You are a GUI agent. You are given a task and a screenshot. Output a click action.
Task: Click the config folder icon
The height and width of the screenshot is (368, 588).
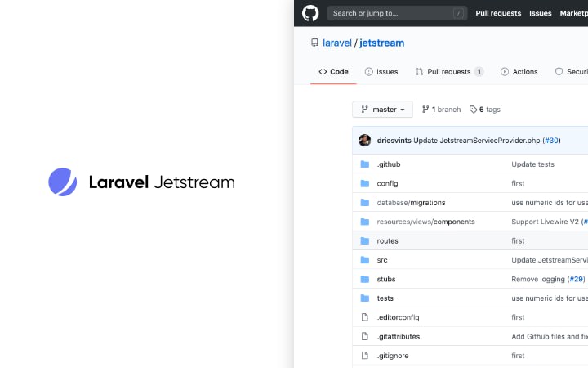click(364, 183)
